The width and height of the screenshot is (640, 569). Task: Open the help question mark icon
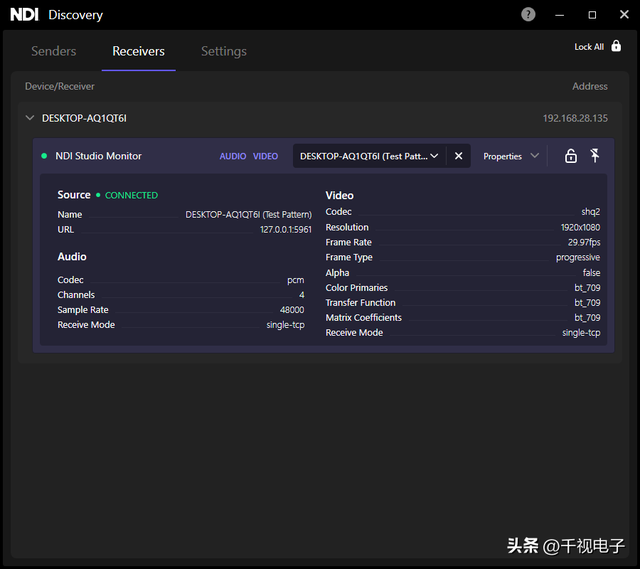click(x=528, y=15)
